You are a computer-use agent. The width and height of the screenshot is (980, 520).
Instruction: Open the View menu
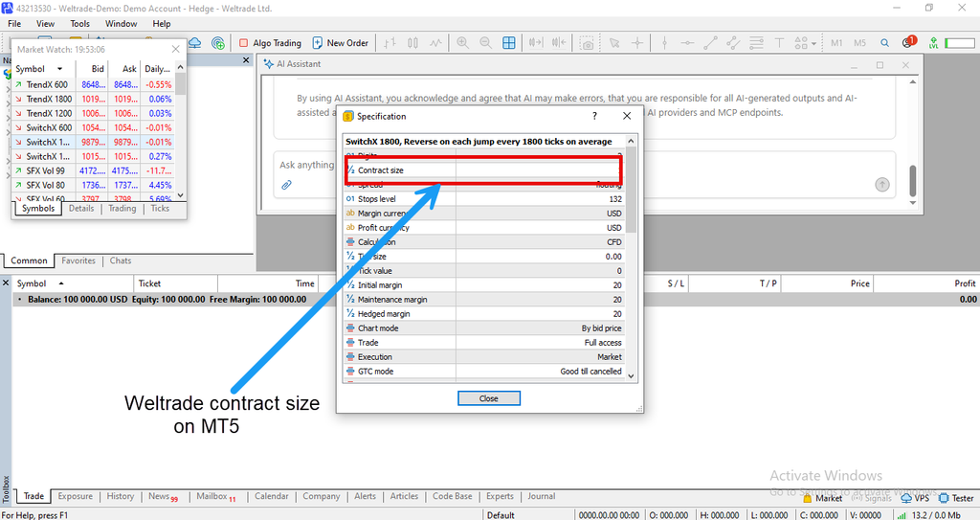(x=45, y=24)
